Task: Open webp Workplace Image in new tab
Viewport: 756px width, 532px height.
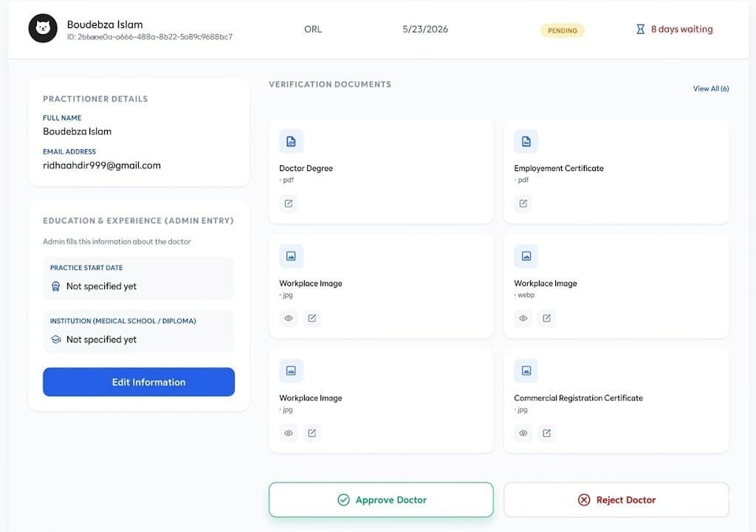Action: [x=547, y=318]
